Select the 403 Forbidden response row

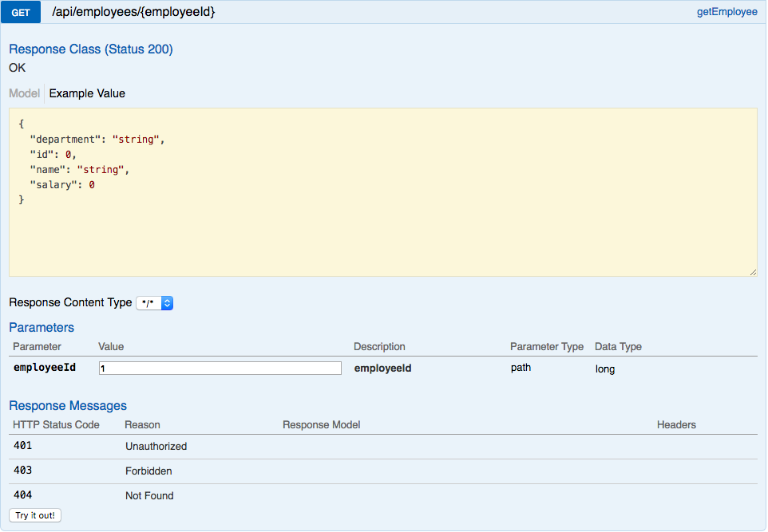[149, 471]
